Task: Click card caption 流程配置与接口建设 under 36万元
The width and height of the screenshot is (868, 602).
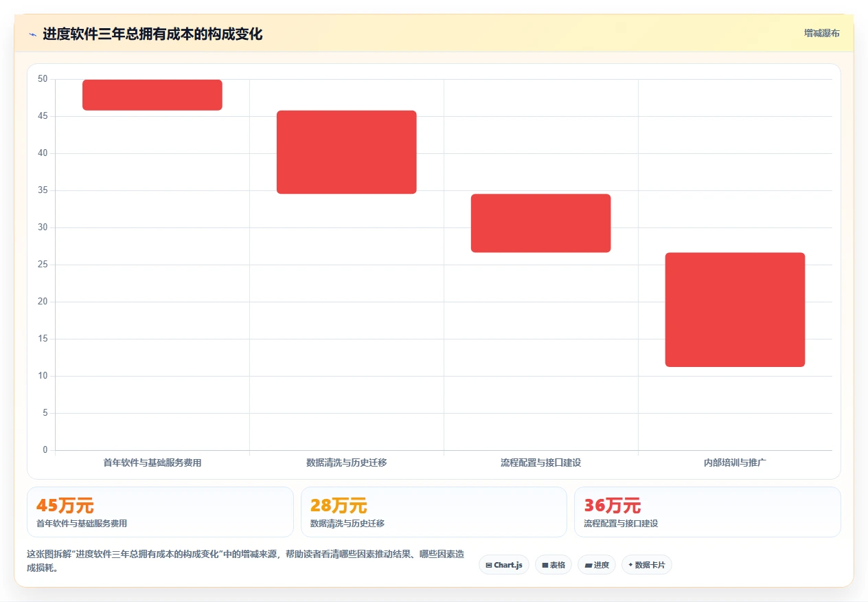Action: click(x=621, y=524)
